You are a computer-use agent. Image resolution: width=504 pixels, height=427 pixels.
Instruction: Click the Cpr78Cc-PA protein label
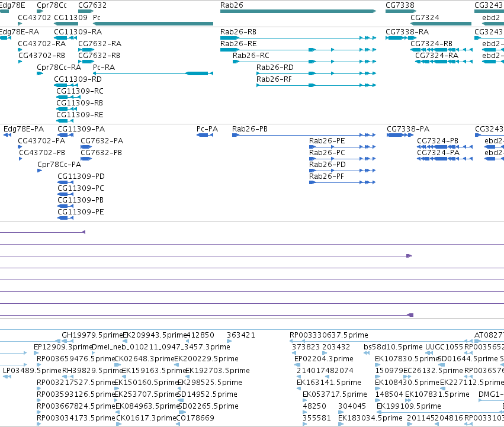[59, 165]
